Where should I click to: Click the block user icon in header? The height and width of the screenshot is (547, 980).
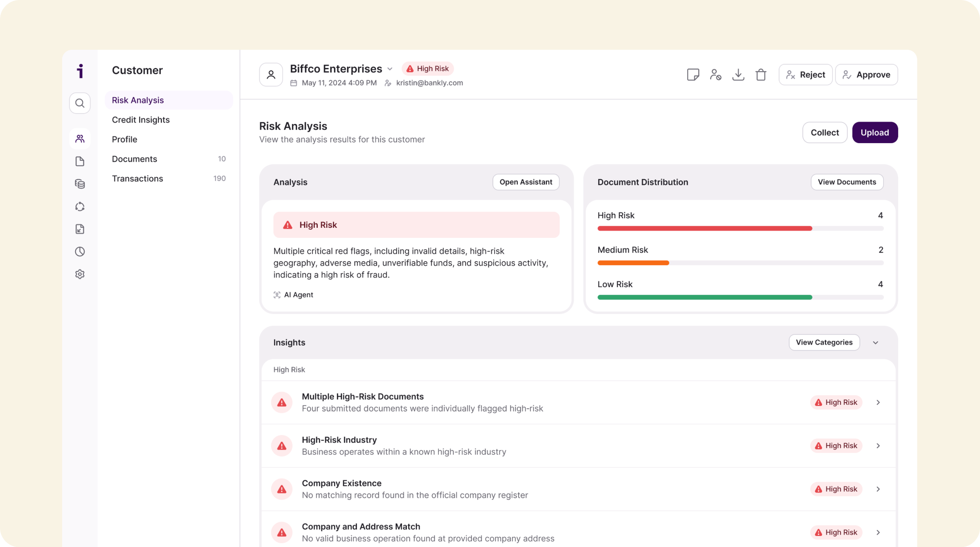[x=715, y=75]
